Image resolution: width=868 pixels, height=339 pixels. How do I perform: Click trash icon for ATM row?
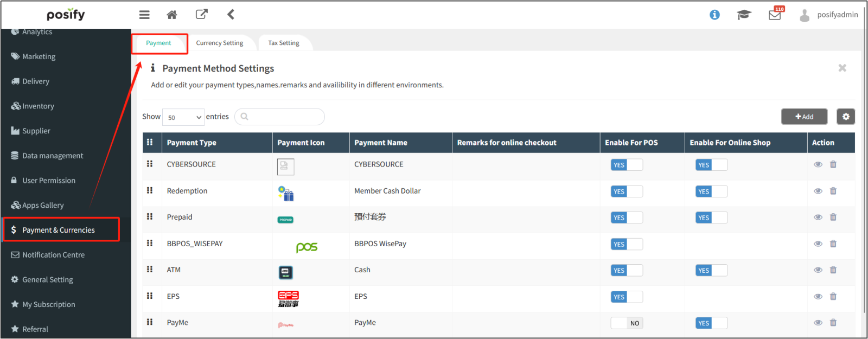tap(833, 270)
